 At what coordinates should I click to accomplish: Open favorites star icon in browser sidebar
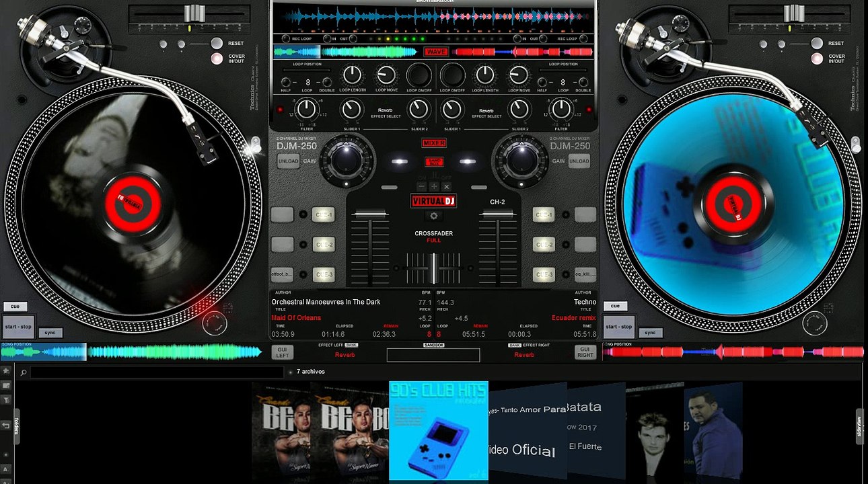click(x=6, y=370)
